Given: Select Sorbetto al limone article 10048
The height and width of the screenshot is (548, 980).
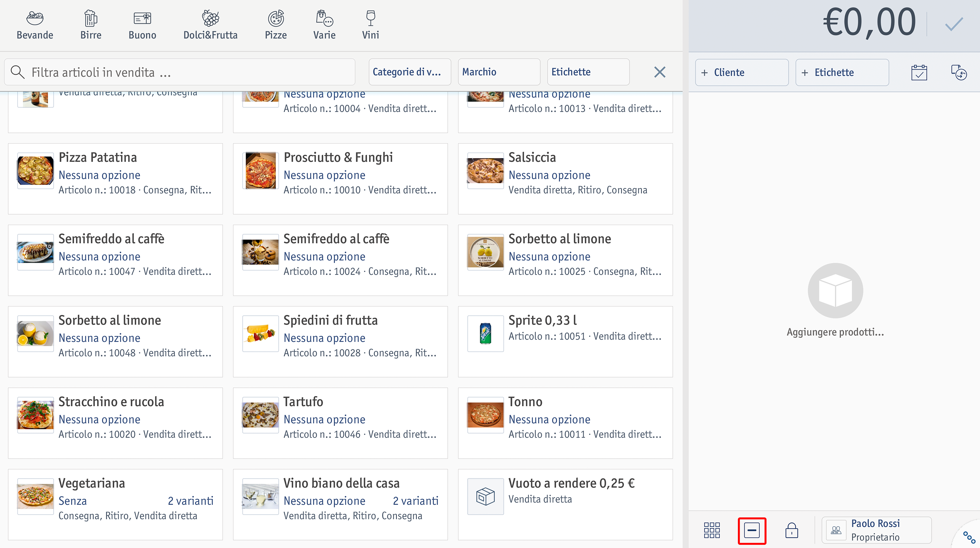Looking at the screenshot, I should point(115,341).
